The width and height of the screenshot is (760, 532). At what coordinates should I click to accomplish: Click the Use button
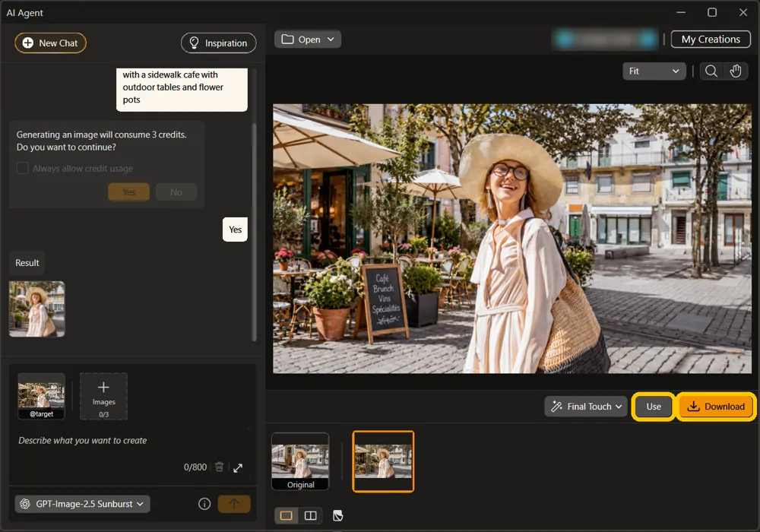654,407
